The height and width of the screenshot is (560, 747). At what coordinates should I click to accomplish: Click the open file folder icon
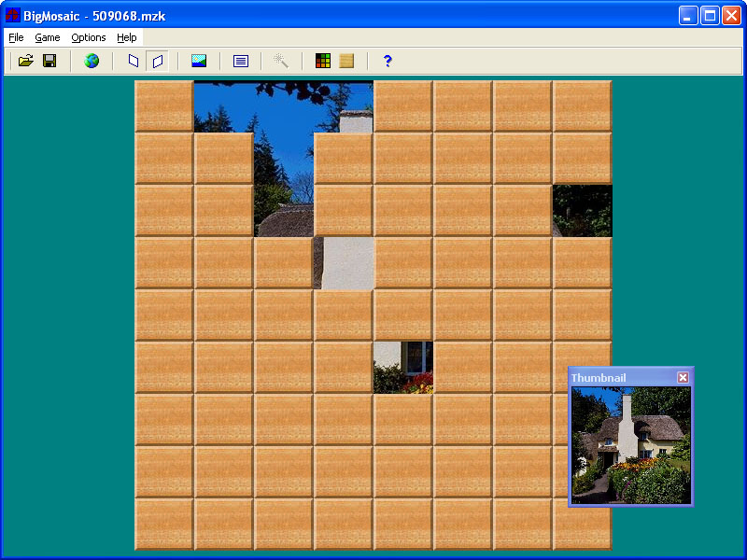26,61
